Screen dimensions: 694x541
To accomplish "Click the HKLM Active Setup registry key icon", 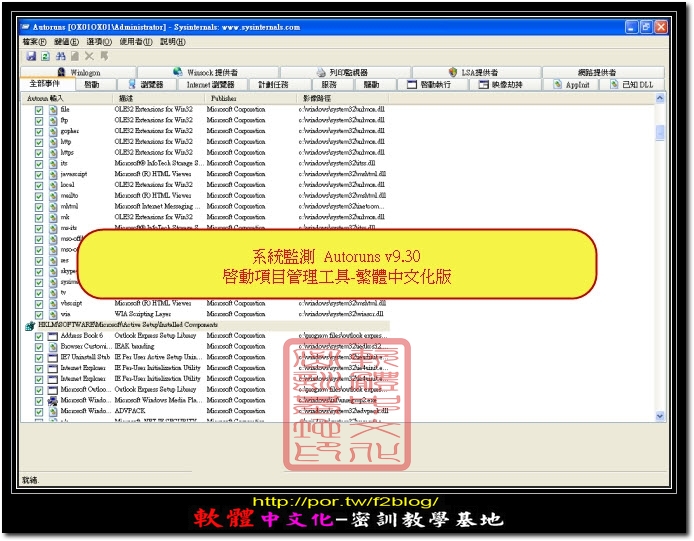I will [x=29, y=325].
